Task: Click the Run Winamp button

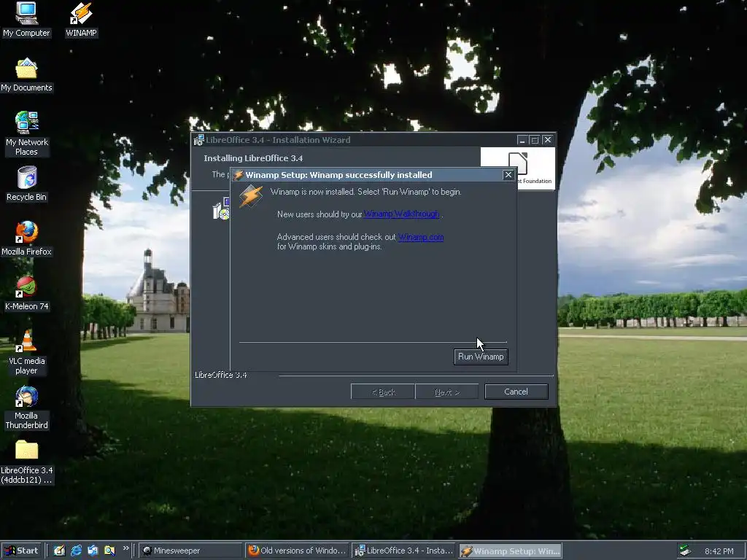Action: point(481,357)
